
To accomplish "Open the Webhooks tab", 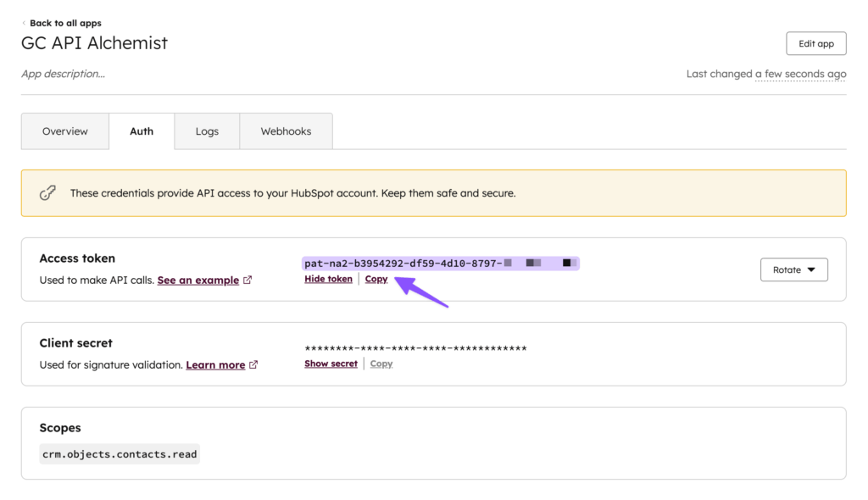I will tap(286, 131).
